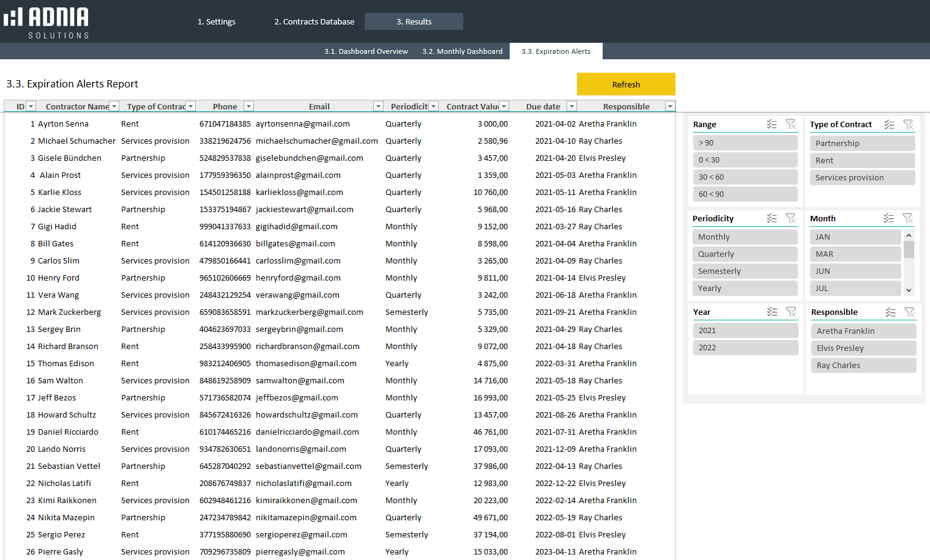Clear the Responsible slicer filter
This screenshot has width=930, height=560.
(910, 312)
